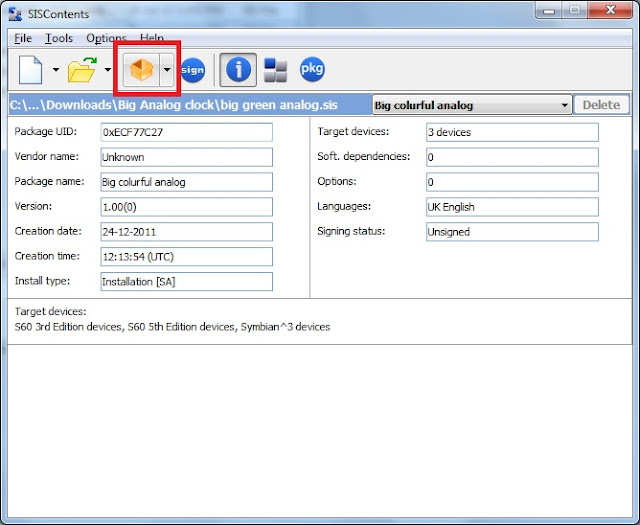This screenshot has width=640, height=525.
Task: Open the contents blocks view icon
Action: click(x=276, y=70)
